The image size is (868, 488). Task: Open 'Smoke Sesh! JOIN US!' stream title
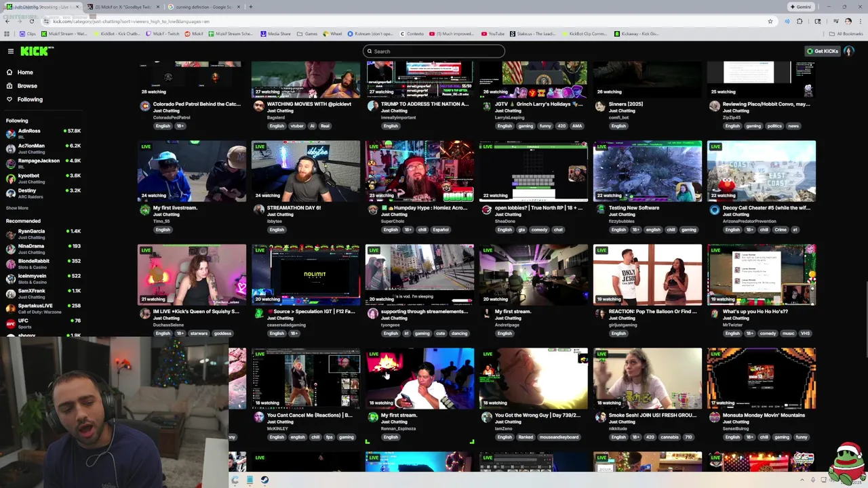(x=652, y=415)
